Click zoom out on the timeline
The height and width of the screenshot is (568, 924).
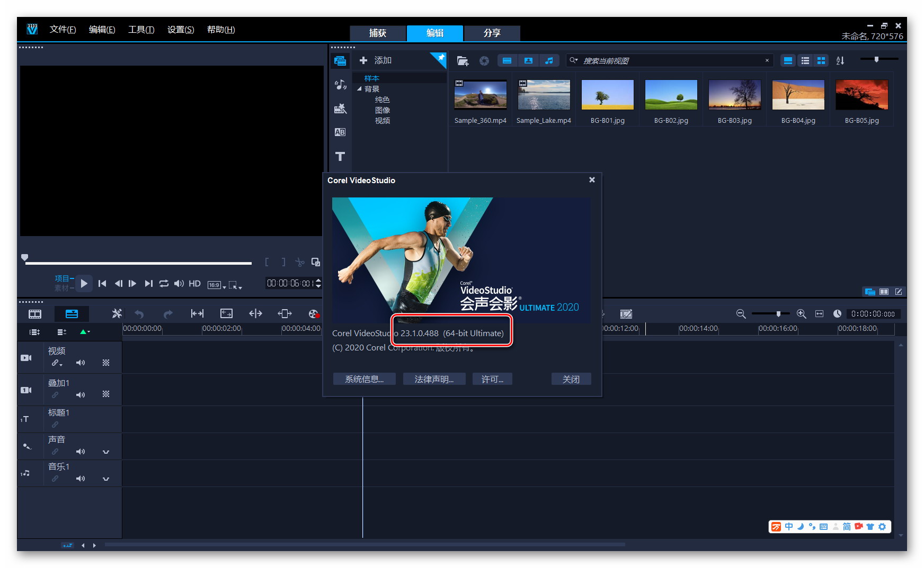[741, 314]
